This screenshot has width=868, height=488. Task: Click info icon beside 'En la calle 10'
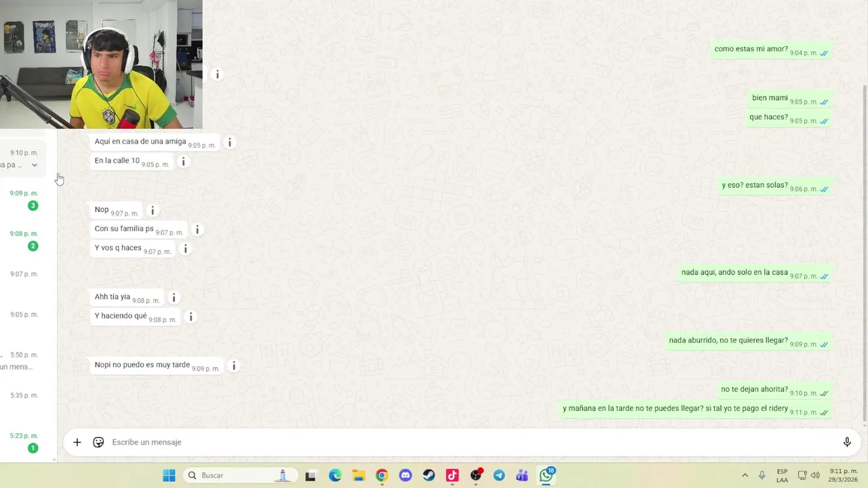pos(182,161)
